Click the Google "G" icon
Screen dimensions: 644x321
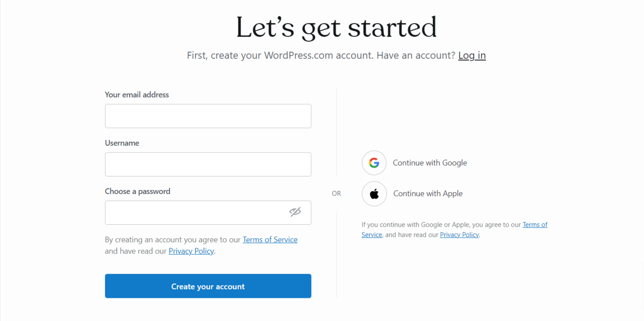[374, 162]
